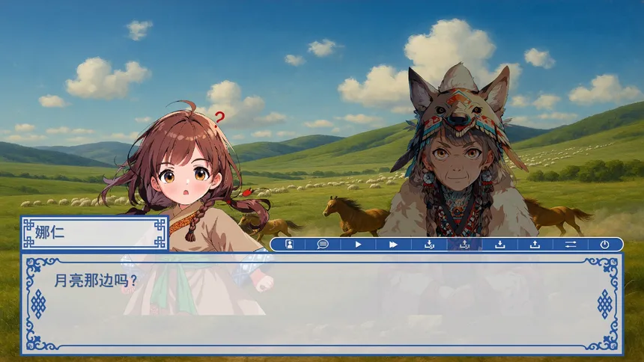Click the speaker name box showing 娜仁

click(94, 233)
